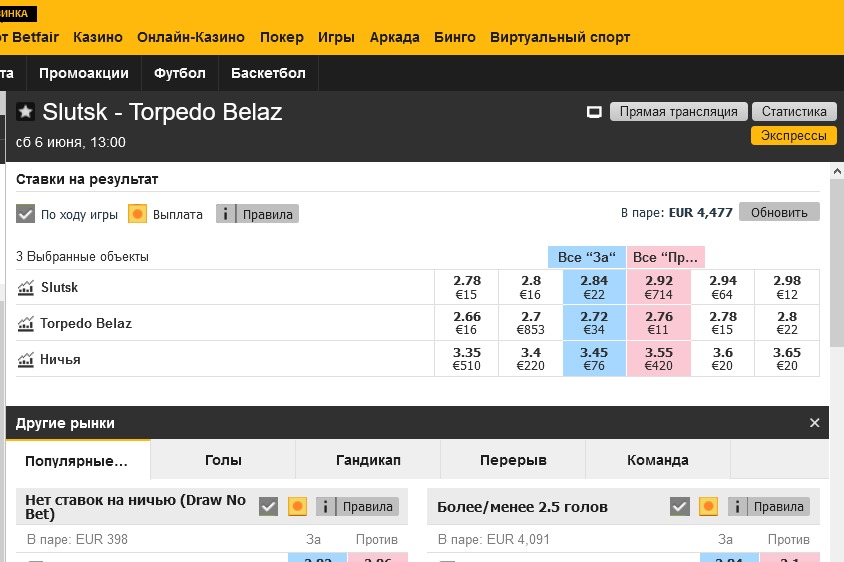This screenshot has width=844, height=562.
Task: Click the Обновить button
Action: click(779, 212)
